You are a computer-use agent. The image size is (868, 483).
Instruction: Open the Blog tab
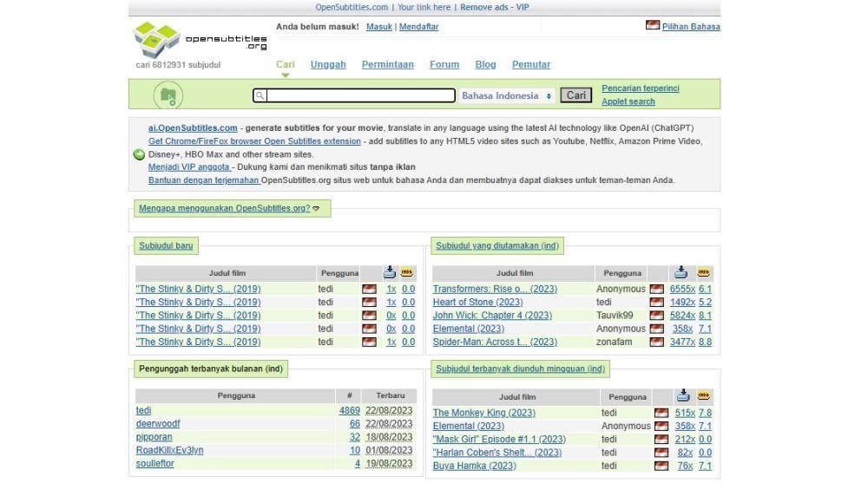(485, 64)
